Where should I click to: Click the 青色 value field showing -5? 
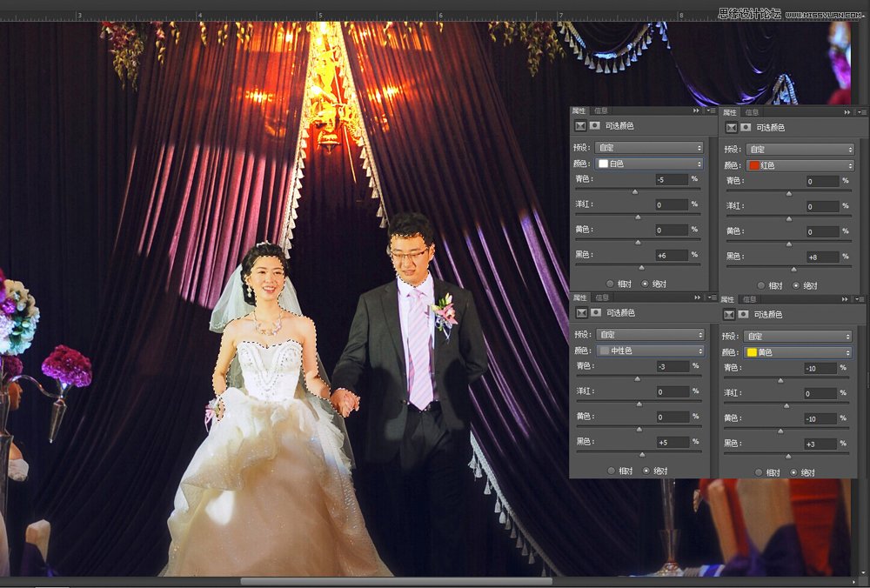point(672,180)
